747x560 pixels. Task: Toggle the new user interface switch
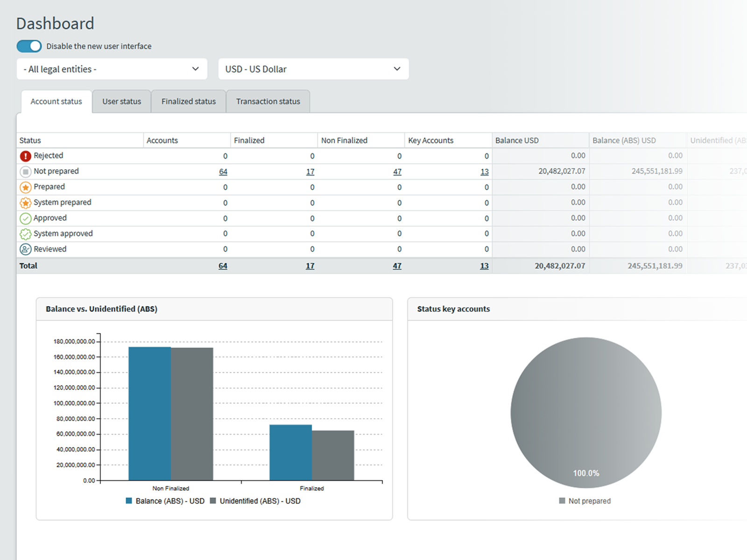(29, 46)
